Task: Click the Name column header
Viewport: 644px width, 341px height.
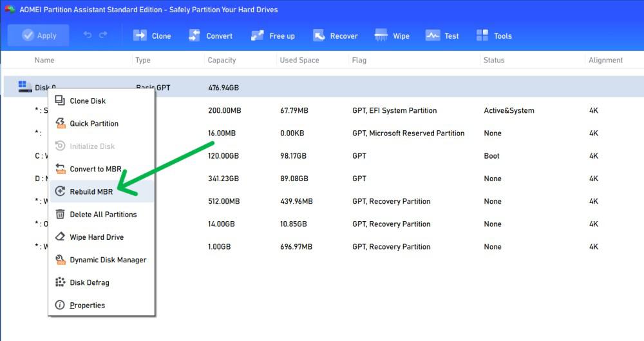Action: 44,60
